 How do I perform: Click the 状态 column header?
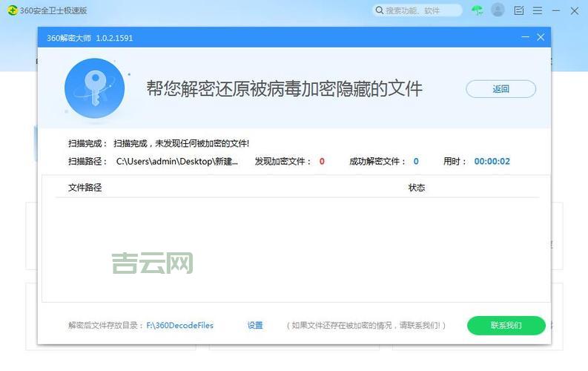(417, 188)
